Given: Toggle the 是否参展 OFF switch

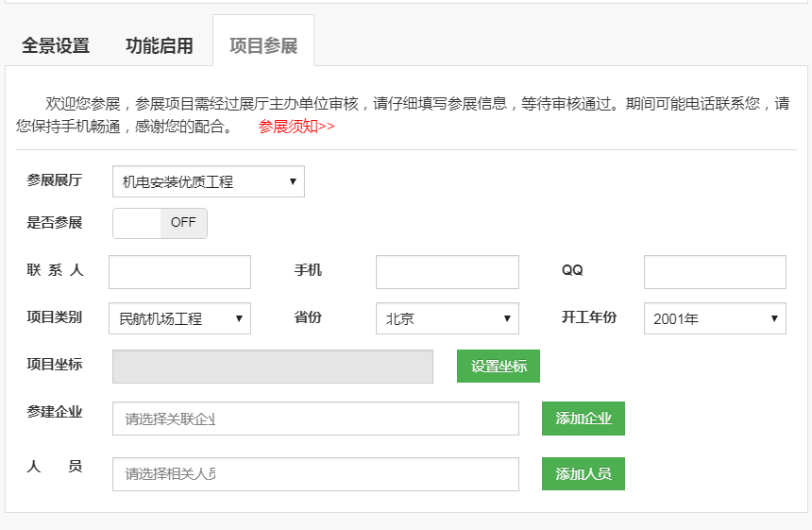Looking at the screenshot, I should point(160,223).
